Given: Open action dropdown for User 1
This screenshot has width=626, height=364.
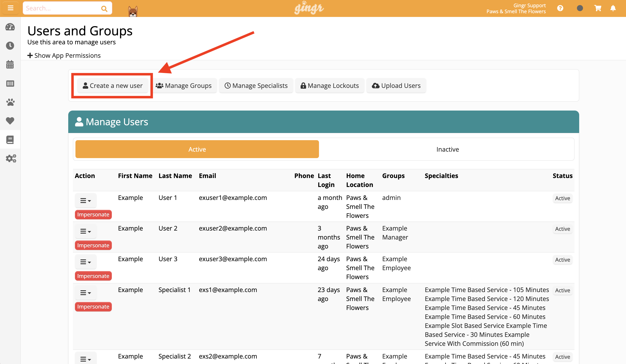Looking at the screenshot, I should click(x=86, y=200).
